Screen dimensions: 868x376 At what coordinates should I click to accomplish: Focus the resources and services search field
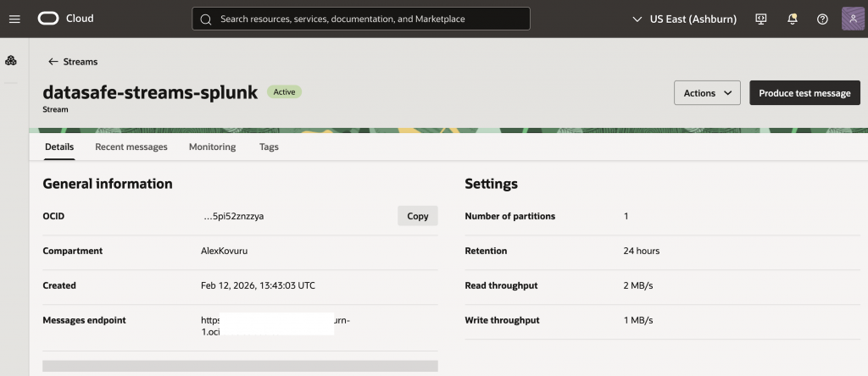tap(364, 19)
